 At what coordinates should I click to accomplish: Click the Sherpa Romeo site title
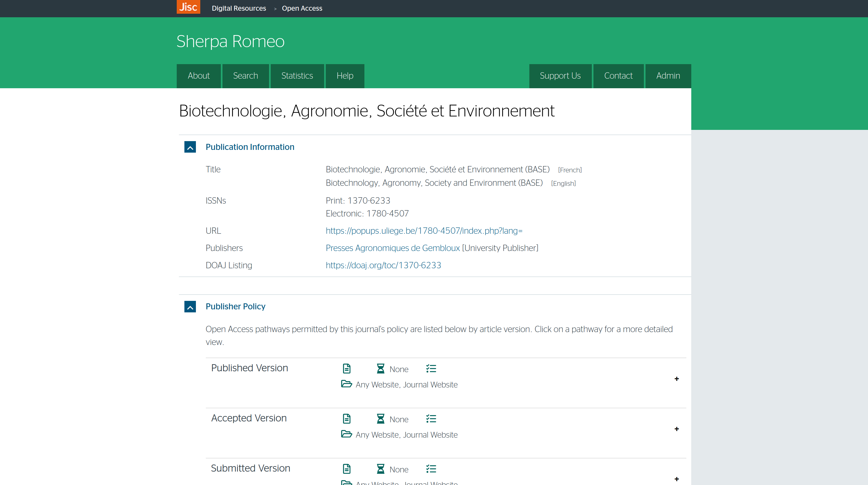[230, 41]
